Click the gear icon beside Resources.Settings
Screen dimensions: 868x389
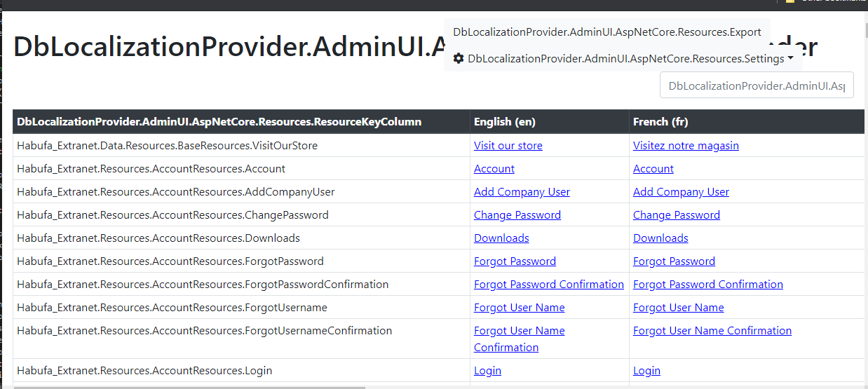pos(459,59)
